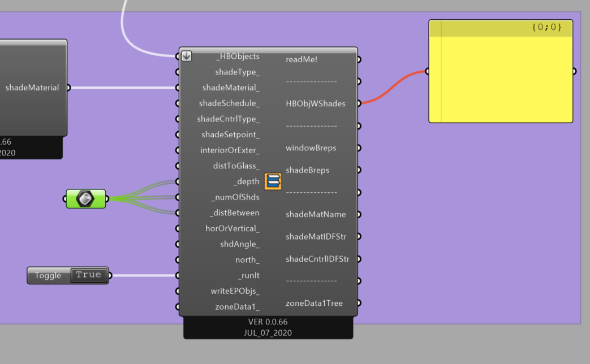Click the HBObjWShades output parameter

coord(315,103)
